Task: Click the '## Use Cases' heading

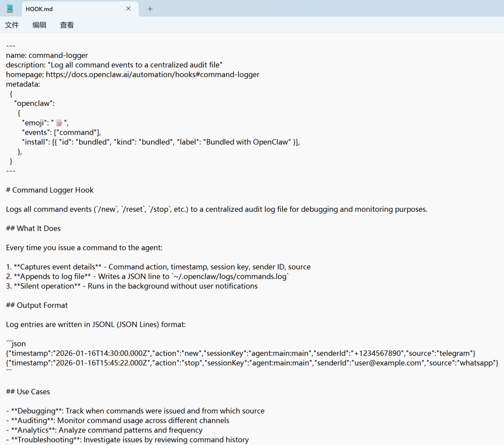Action: tap(28, 392)
